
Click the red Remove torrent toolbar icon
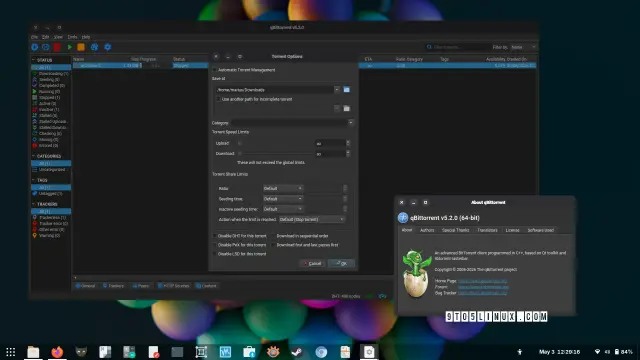[57, 47]
